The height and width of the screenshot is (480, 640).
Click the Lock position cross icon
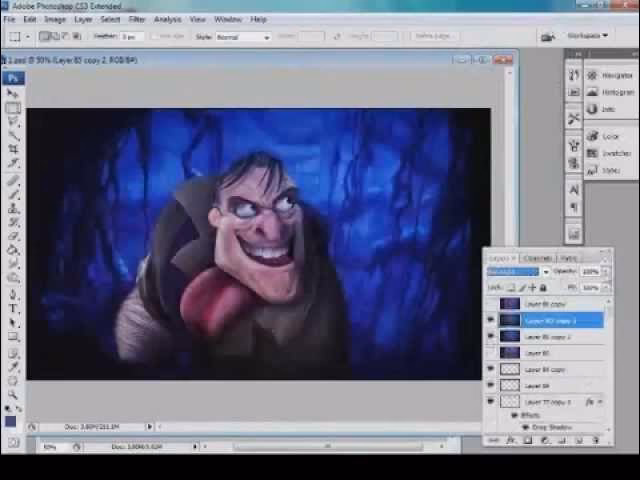coord(532,288)
